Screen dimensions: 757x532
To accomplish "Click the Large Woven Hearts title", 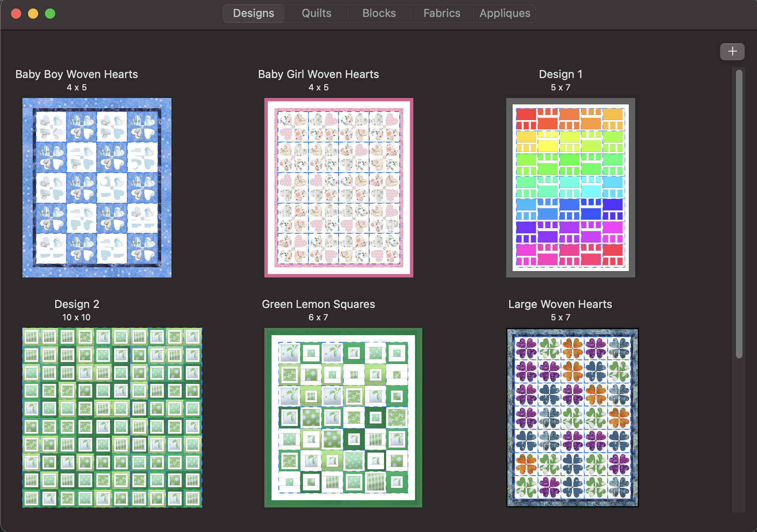I will click(x=560, y=304).
